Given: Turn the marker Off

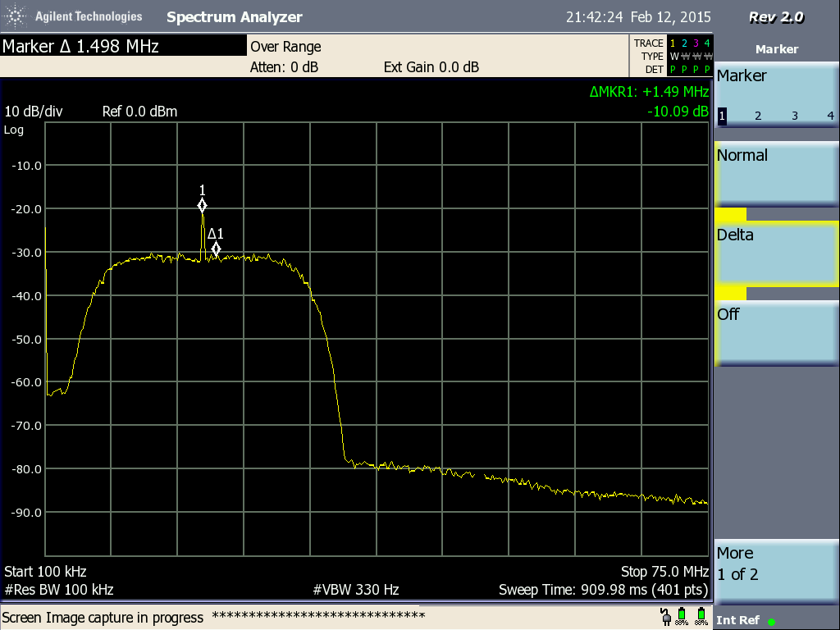Looking at the screenshot, I should click(776, 334).
